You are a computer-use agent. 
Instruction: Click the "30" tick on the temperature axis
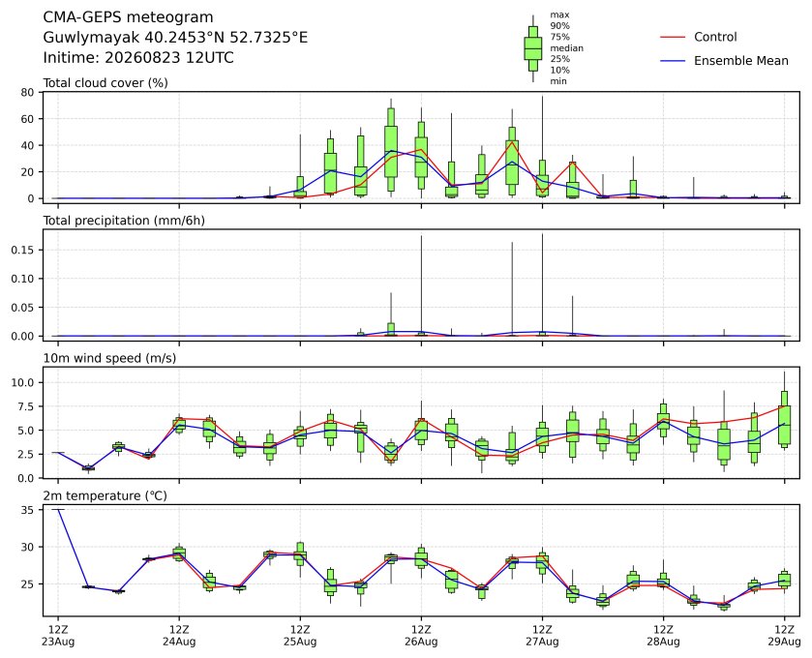coord(28,548)
